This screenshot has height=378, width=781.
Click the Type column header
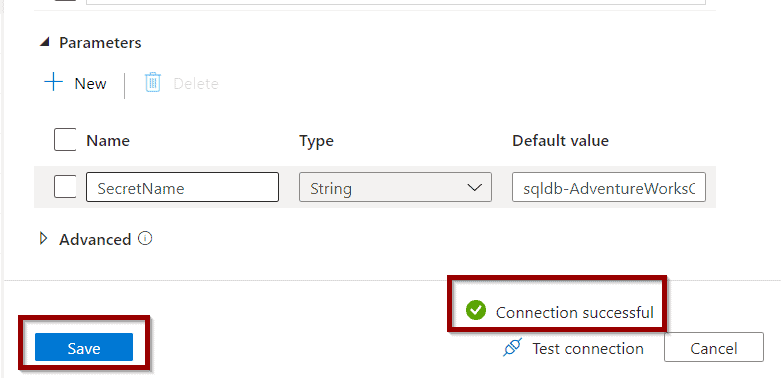[x=316, y=141]
